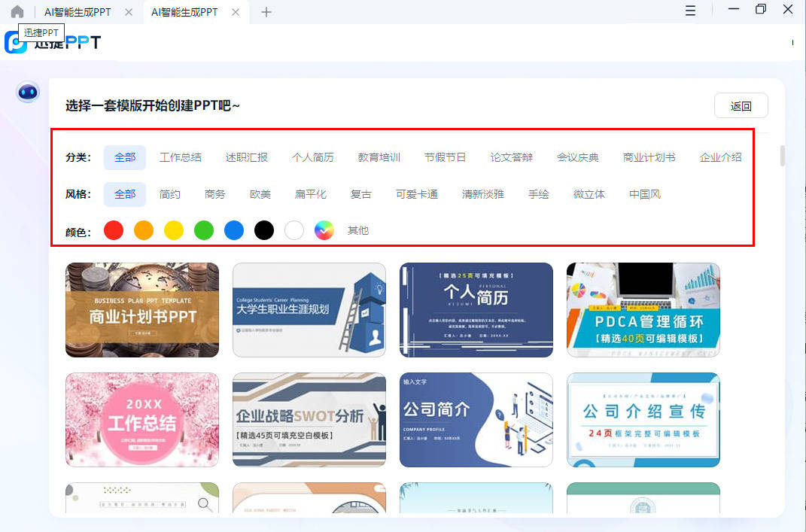Click the vertical scrollbar on the right
This screenshot has width=806, height=532.
[x=783, y=155]
